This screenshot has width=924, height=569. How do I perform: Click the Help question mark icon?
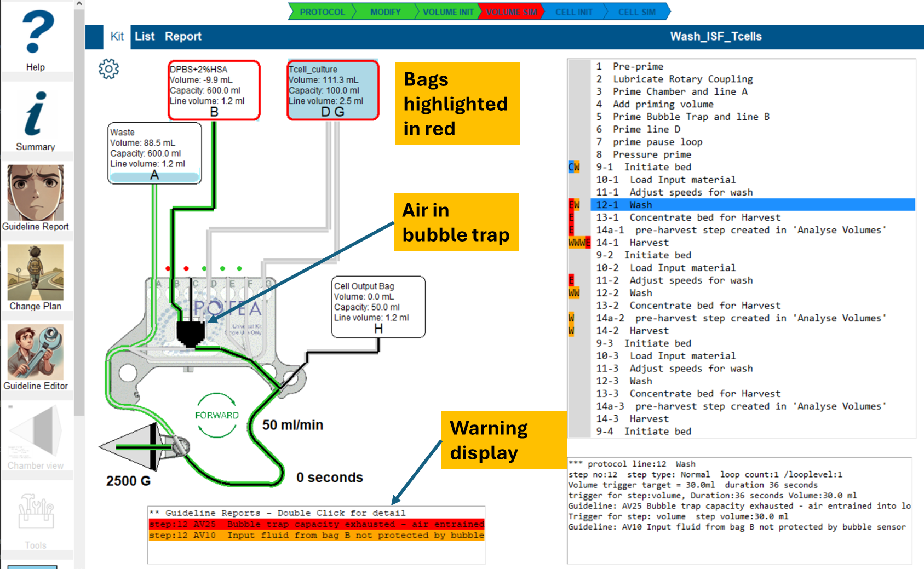tap(36, 33)
